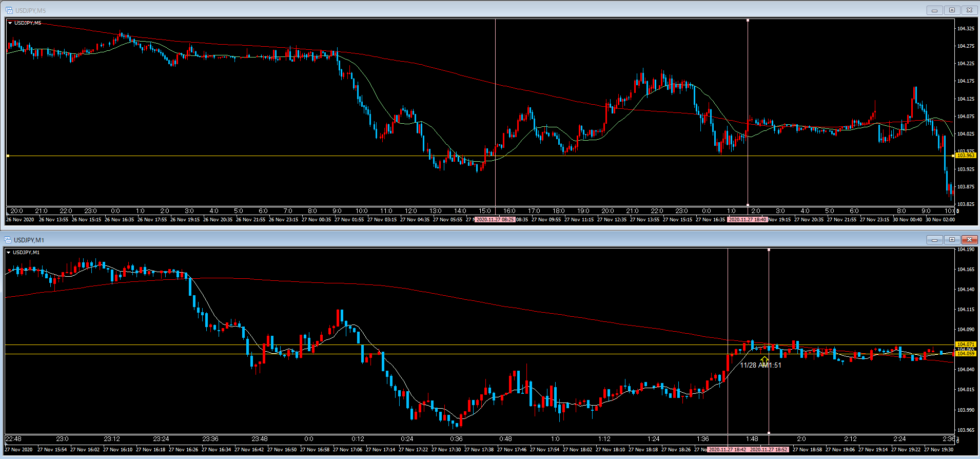Maximize the USDJPY,M1 chart window
Image resolution: width=980 pixels, height=459 pixels.
click(x=952, y=240)
